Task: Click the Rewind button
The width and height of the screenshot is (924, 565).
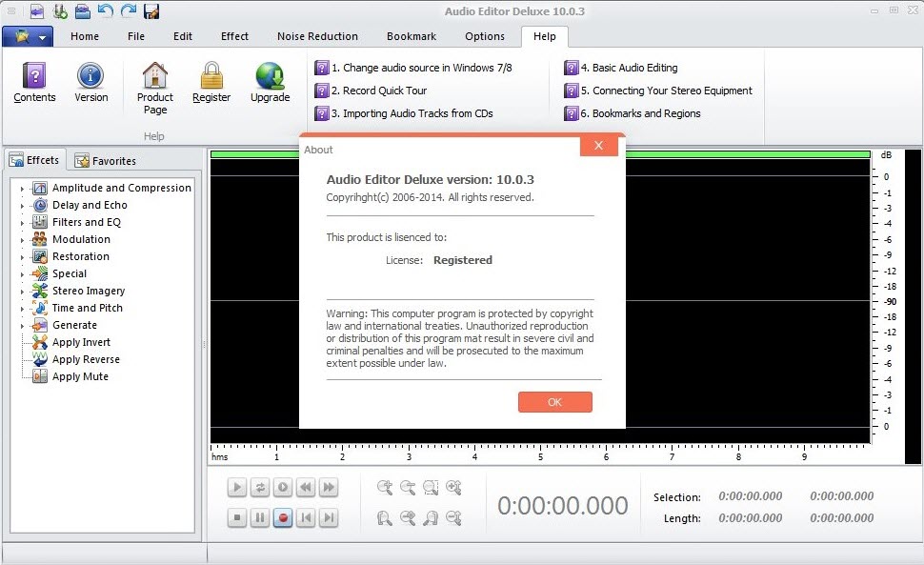Action: (306, 487)
